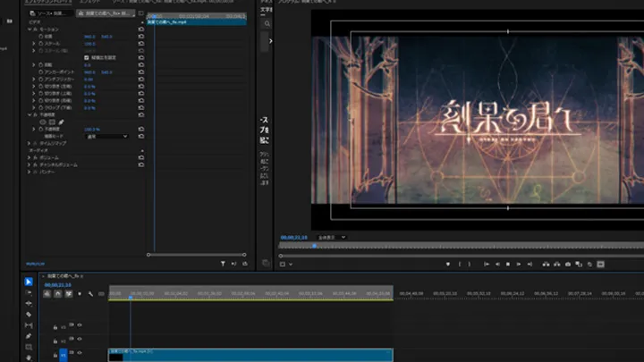
Task: Expand the Volume (ボリューム) audio effect
Action: point(29,157)
